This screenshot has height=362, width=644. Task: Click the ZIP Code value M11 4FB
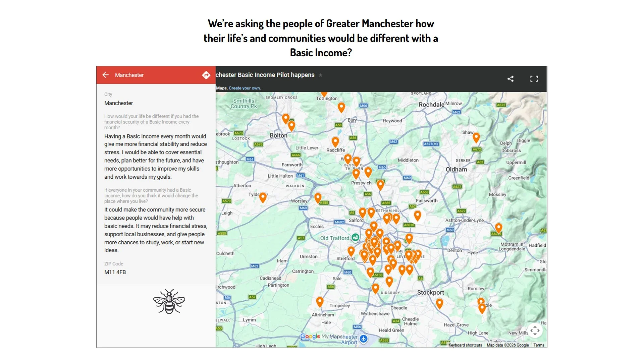[x=115, y=272]
